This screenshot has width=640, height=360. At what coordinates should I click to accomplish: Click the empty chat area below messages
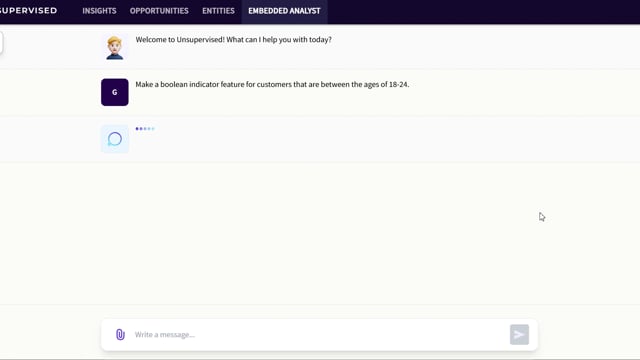320,233
